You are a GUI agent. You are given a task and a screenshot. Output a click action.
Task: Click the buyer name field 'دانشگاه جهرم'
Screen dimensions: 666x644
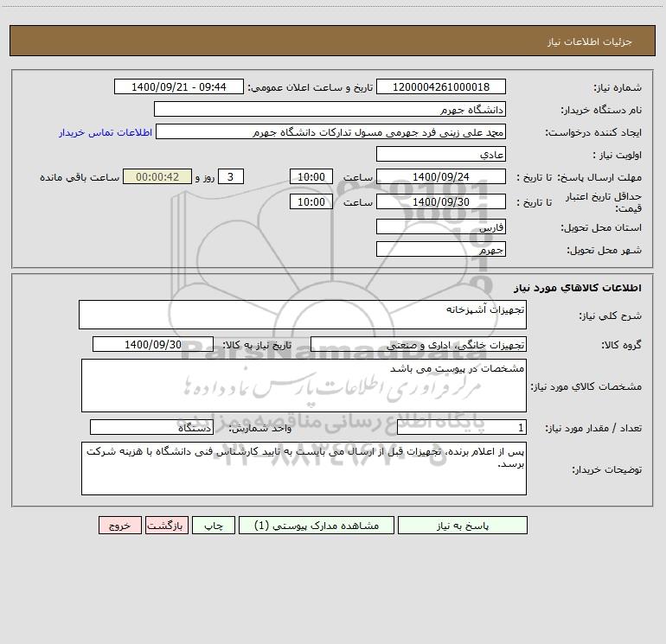click(330, 109)
